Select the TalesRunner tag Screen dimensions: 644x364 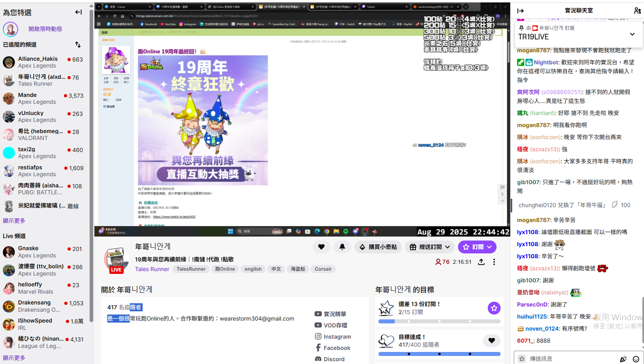(191, 269)
